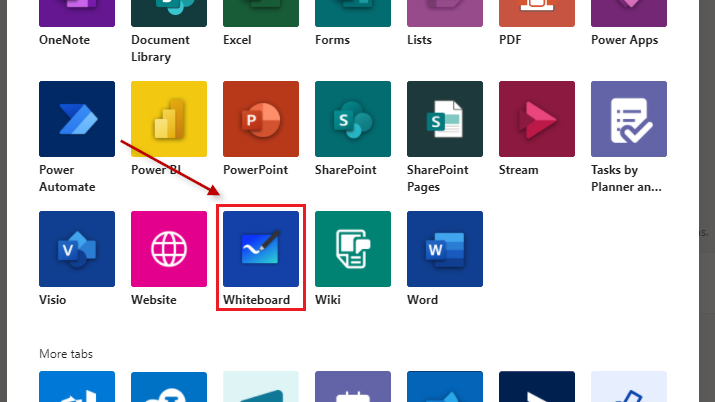Screen dimensions: 715x402
Task: Add a Word document tab
Action: pos(445,249)
